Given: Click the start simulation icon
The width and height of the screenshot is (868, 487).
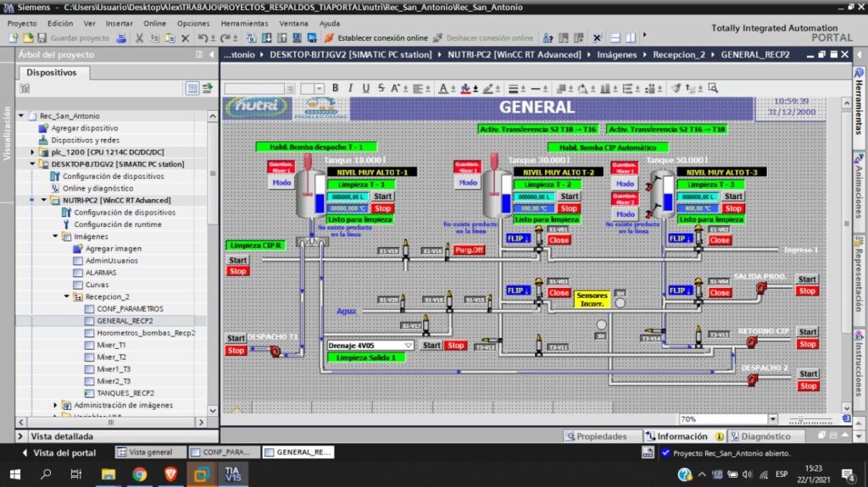Looking at the screenshot, I should (312, 38).
